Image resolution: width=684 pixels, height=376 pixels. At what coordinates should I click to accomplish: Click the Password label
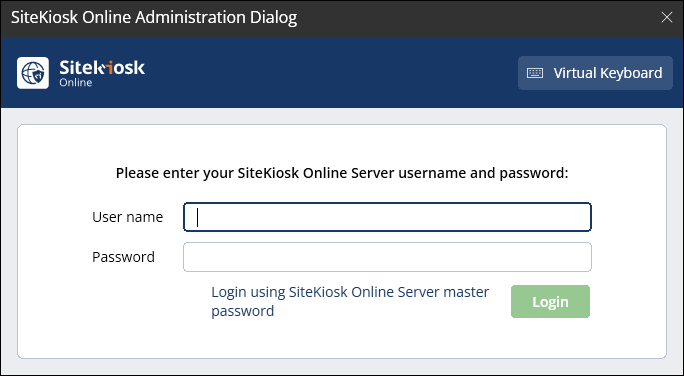[x=123, y=257]
